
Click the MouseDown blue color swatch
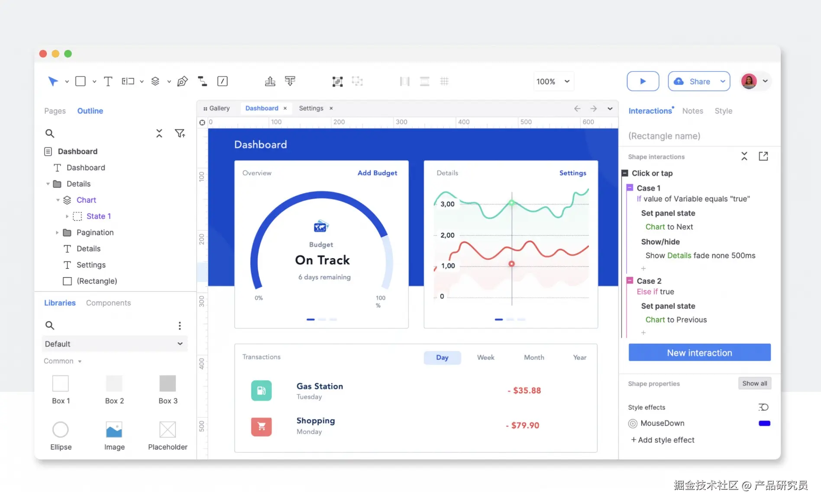tap(764, 423)
